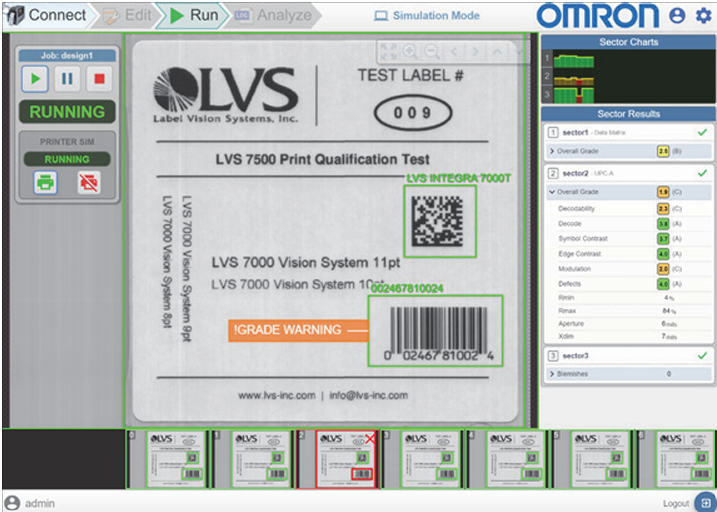Zoom in on the label image

[410, 52]
